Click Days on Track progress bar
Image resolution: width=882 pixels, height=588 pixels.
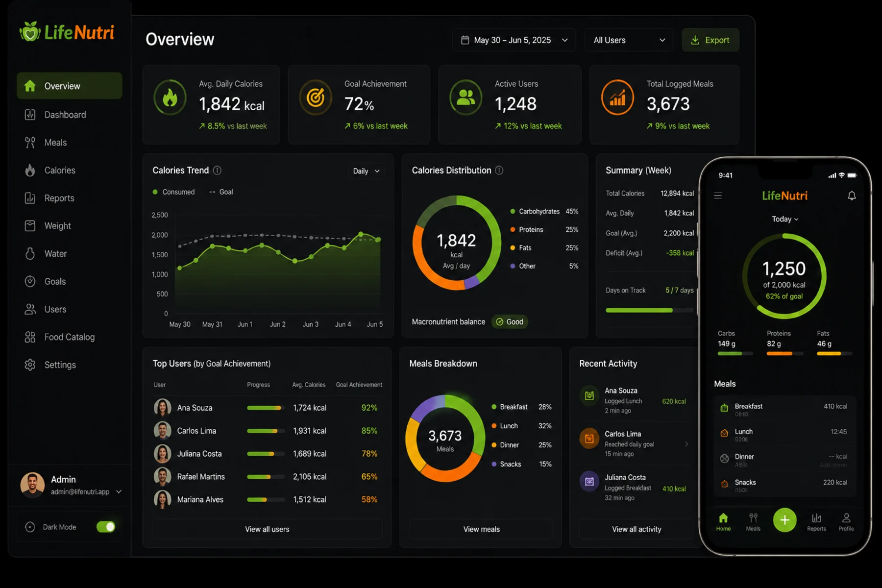650,310
